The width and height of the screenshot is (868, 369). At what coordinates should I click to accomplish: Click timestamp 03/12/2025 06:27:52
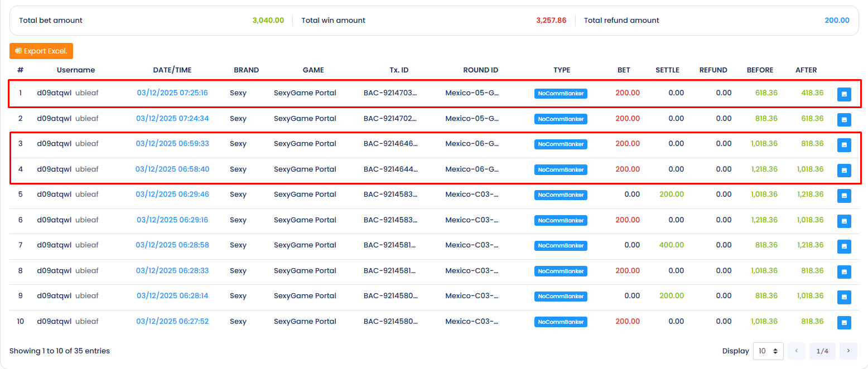172,321
